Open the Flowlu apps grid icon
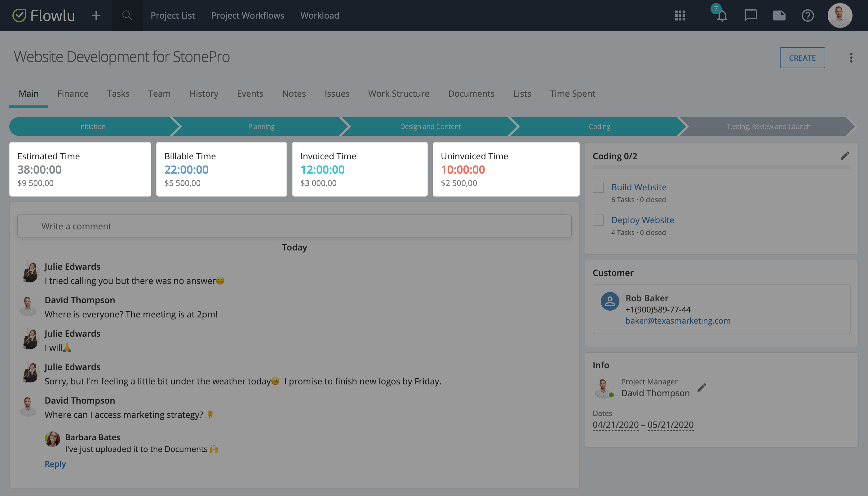 (680, 15)
